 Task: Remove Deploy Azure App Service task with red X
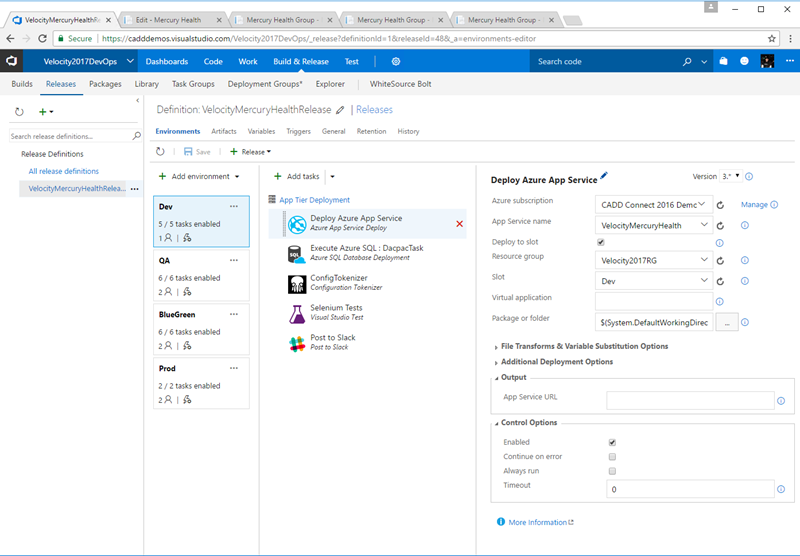tap(459, 223)
